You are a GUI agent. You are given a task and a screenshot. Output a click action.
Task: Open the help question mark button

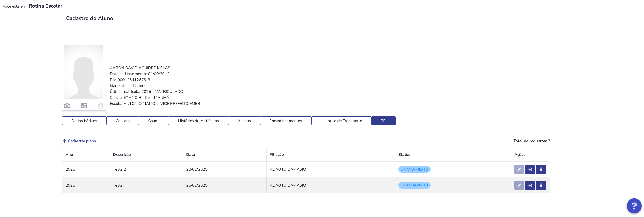click(634, 206)
